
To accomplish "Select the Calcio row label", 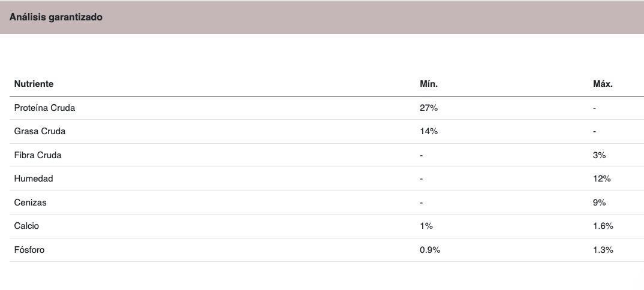I will 26,226.
